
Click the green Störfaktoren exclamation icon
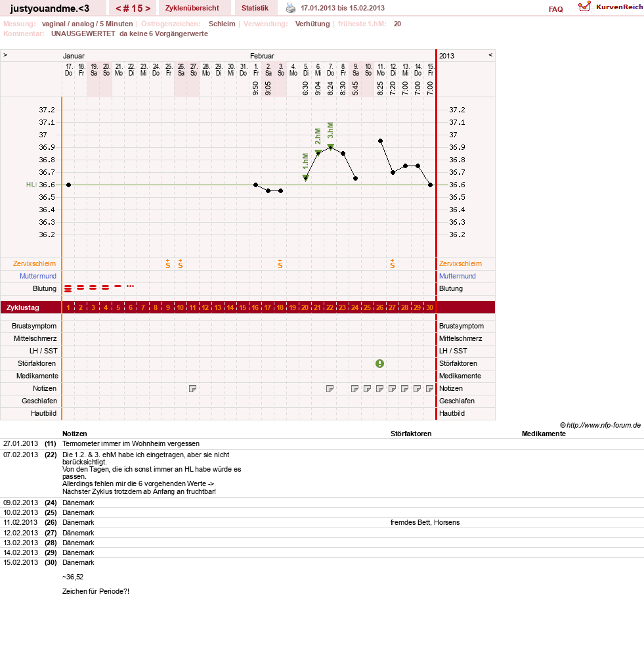379,363
